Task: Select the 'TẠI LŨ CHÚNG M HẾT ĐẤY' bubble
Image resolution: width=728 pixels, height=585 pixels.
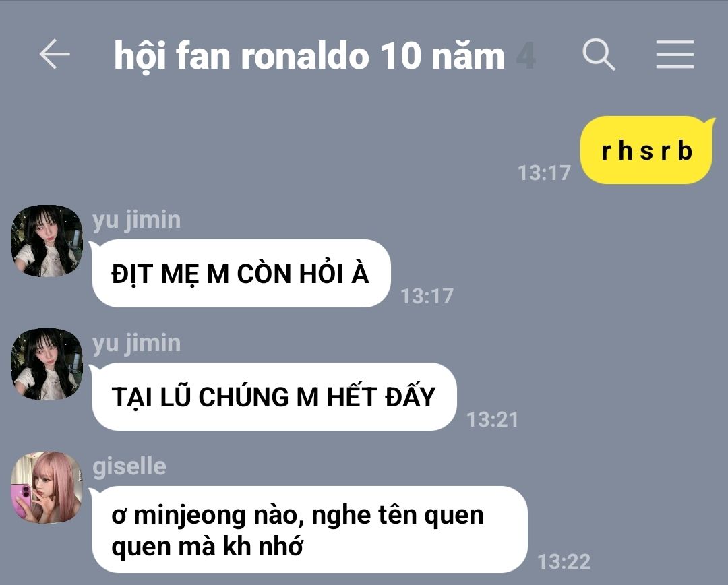Action: coord(274,397)
